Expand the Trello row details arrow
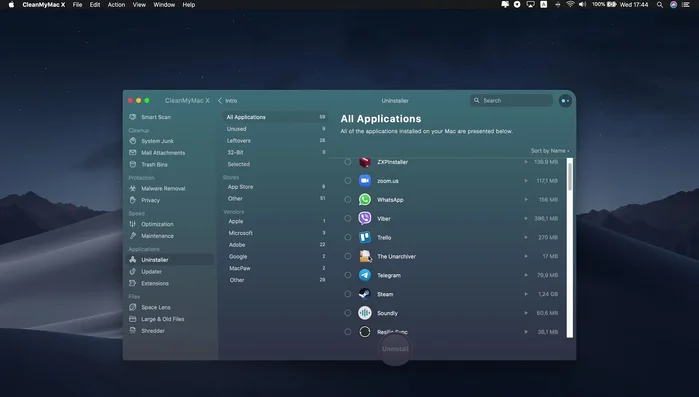Screen dimensions: 699x397 point(526,237)
